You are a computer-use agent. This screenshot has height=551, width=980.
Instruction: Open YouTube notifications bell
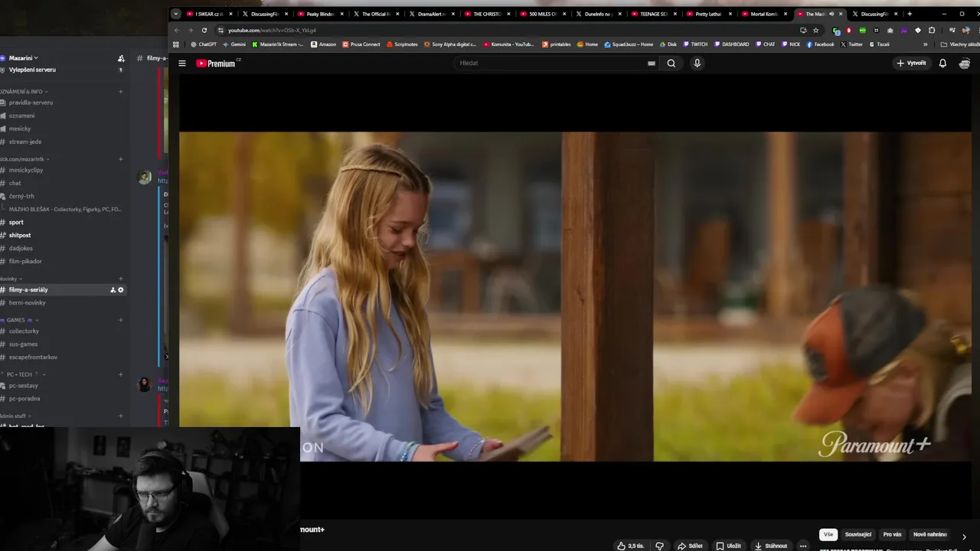click(942, 64)
